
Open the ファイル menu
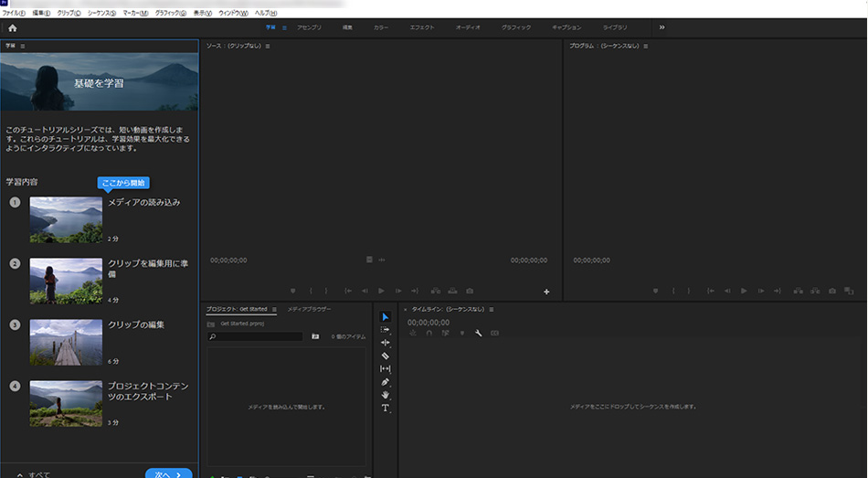(x=14, y=14)
